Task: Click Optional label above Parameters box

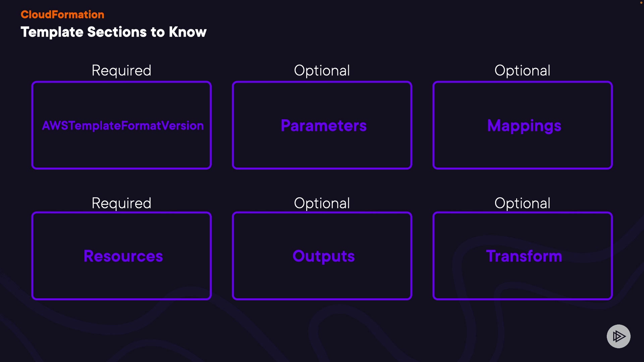Action: pyautogui.click(x=322, y=70)
